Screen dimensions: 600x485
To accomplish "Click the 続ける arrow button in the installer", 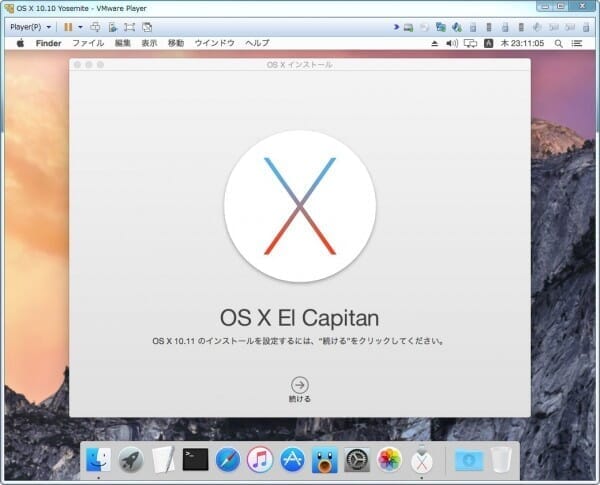I will tap(299, 384).
